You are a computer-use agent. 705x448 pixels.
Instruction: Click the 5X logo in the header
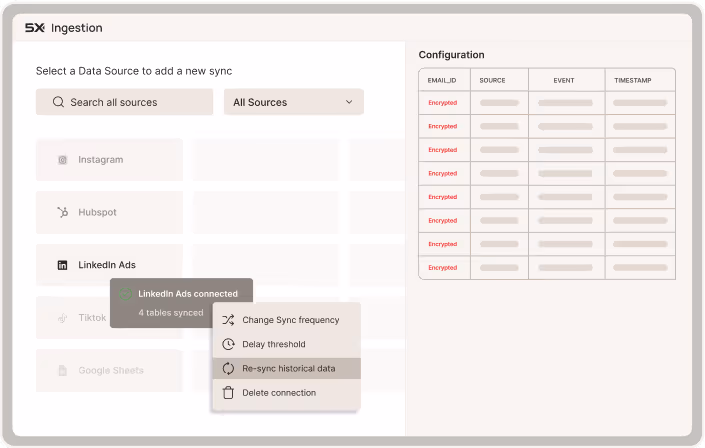(35, 28)
